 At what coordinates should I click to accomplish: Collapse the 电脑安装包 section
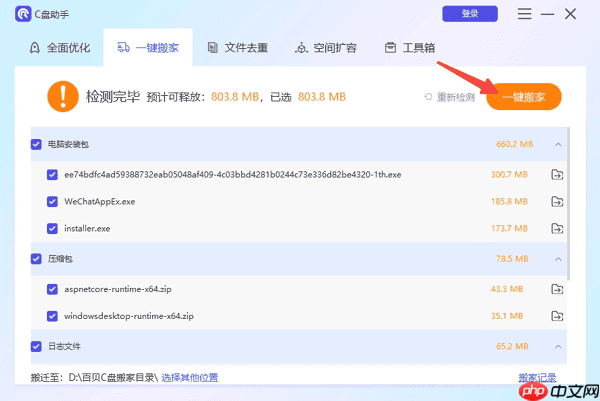(x=558, y=144)
